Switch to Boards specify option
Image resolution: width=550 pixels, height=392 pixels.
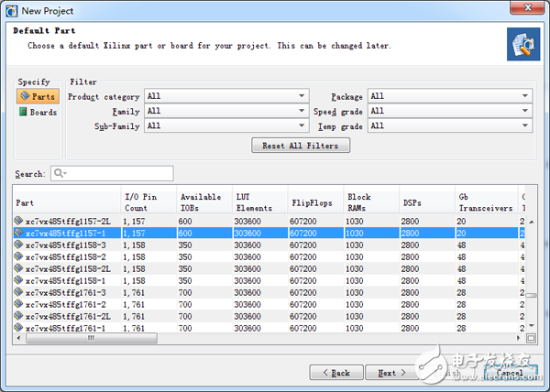click(38, 113)
